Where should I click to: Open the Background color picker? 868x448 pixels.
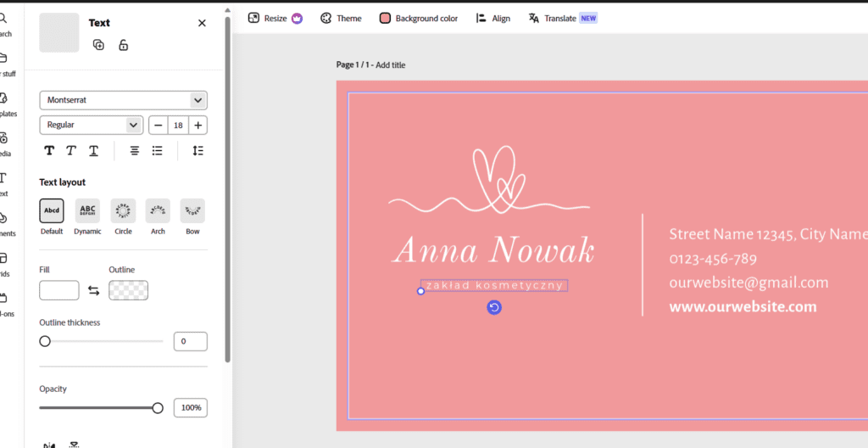[419, 19]
